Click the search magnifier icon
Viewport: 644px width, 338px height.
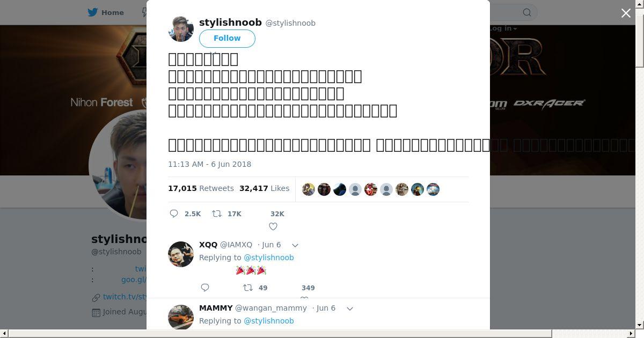tap(527, 12)
